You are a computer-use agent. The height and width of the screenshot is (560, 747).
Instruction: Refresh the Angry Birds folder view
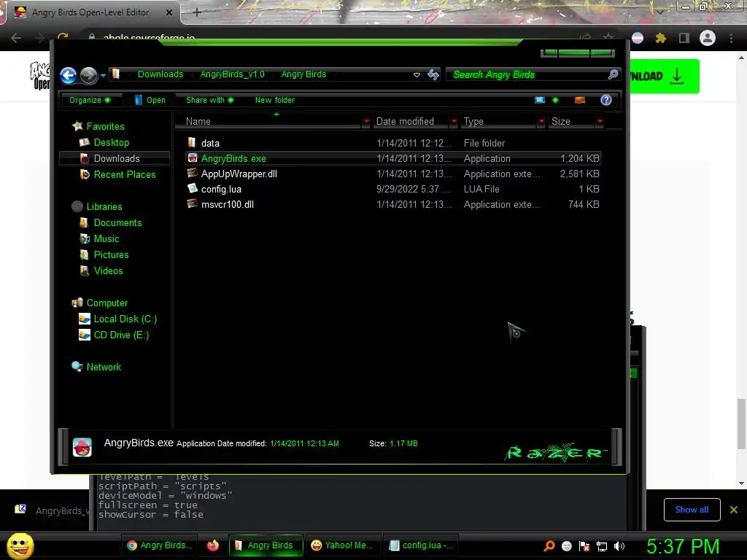(433, 75)
